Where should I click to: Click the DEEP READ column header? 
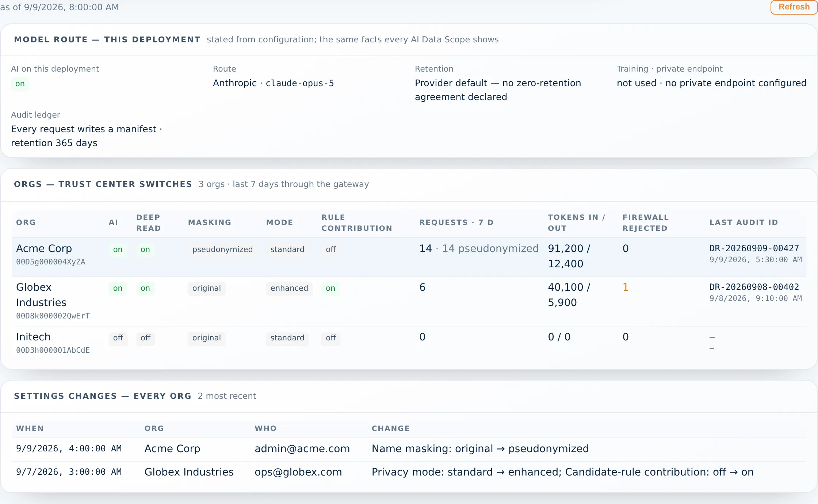149,223
